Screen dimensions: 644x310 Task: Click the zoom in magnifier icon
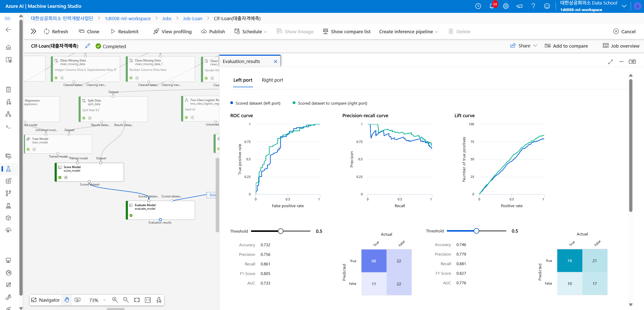(x=115, y=300)
